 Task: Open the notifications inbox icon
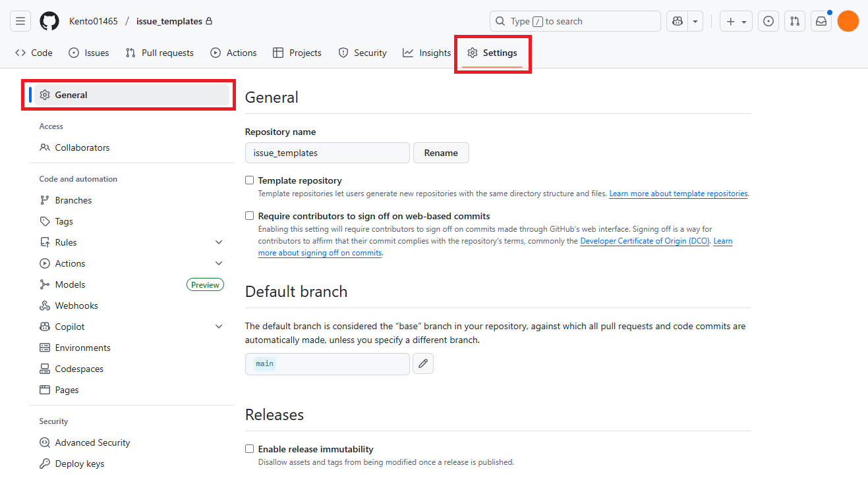click(x=821, y=21)
